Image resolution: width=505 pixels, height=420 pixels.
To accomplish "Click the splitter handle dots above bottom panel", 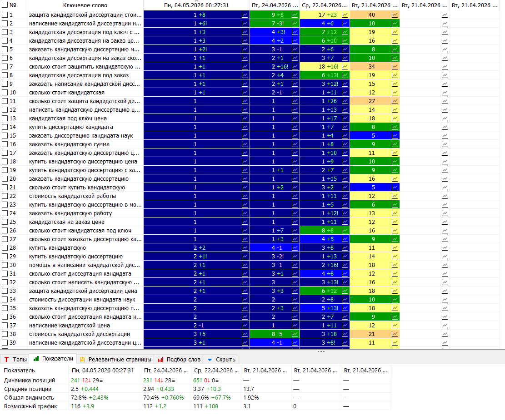I will (321, 351).
